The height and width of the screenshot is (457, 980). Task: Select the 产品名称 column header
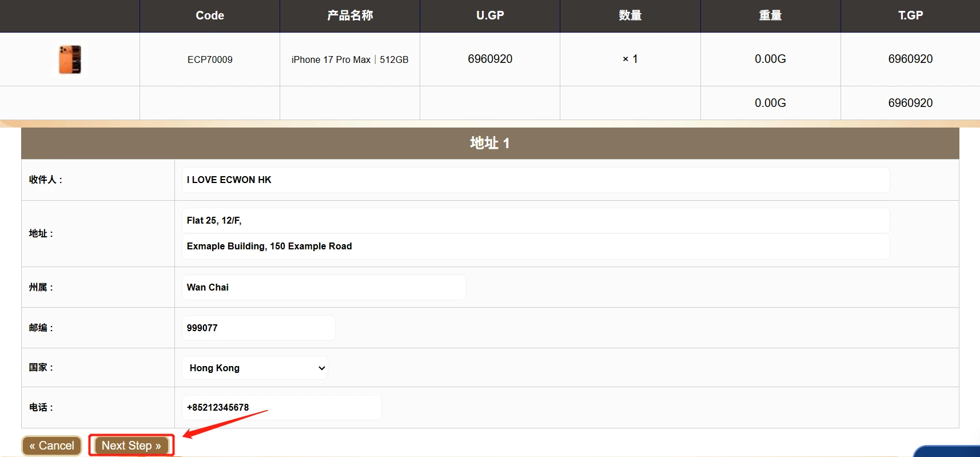click(350, 15)
